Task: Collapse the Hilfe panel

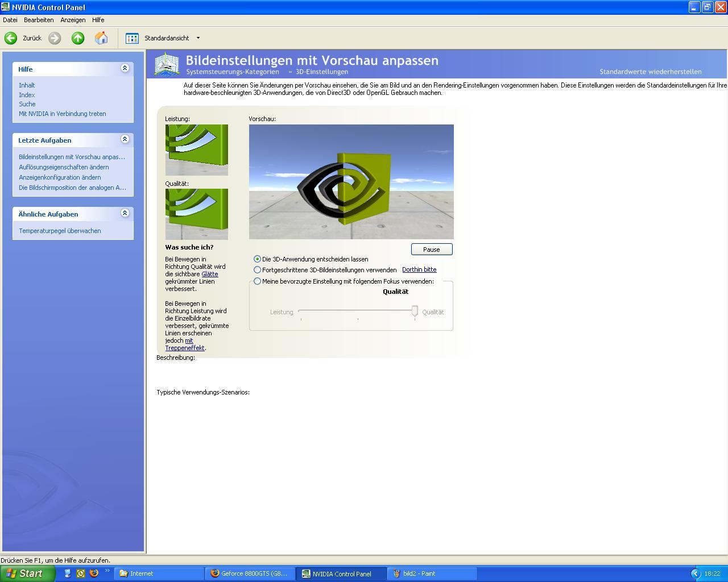Action: [x=125, y=68]
